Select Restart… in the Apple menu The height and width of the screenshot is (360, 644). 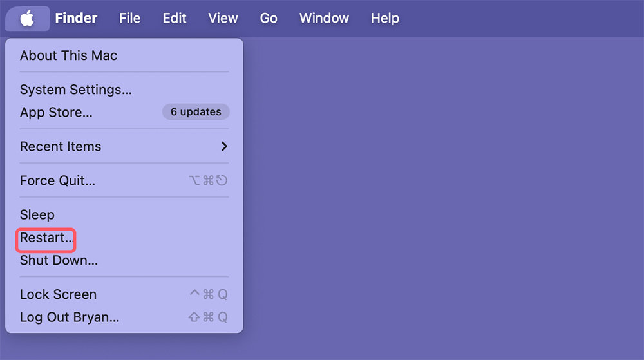click(x=46, y=238)
